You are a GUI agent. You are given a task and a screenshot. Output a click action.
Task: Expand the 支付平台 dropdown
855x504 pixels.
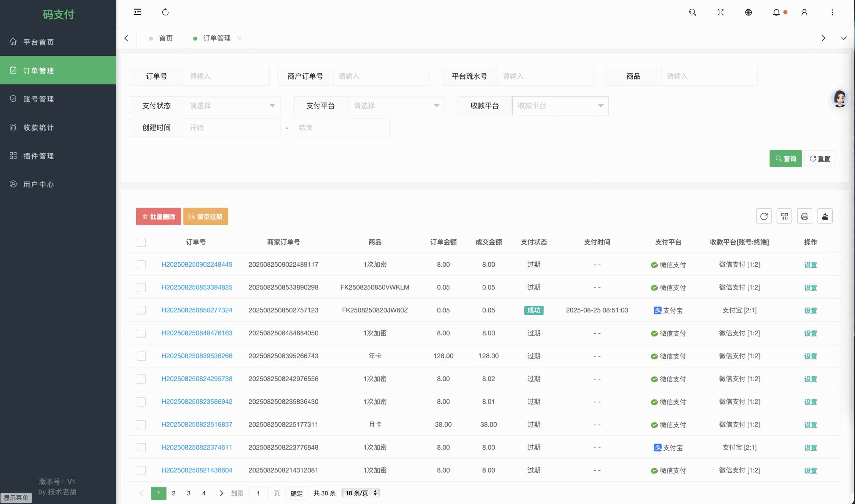(396, 105)
